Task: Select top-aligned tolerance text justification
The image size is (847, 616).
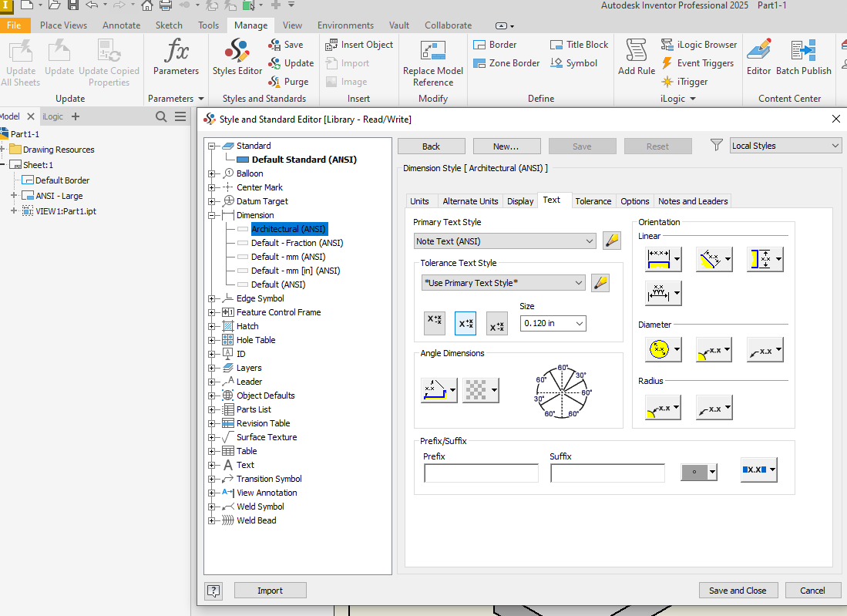Action: click(435, 323)
